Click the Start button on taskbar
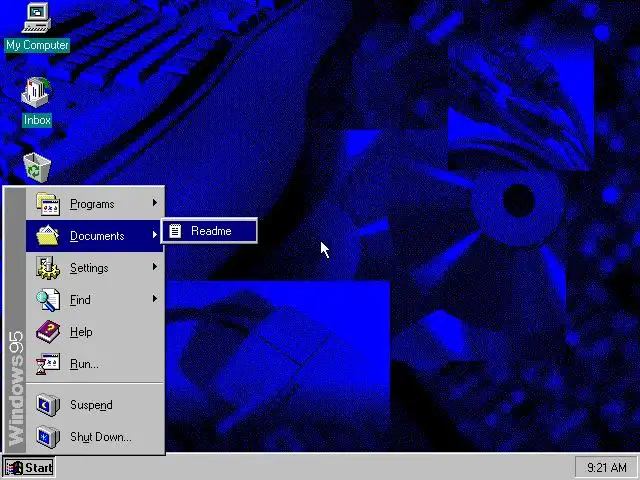 pos(29,467)
